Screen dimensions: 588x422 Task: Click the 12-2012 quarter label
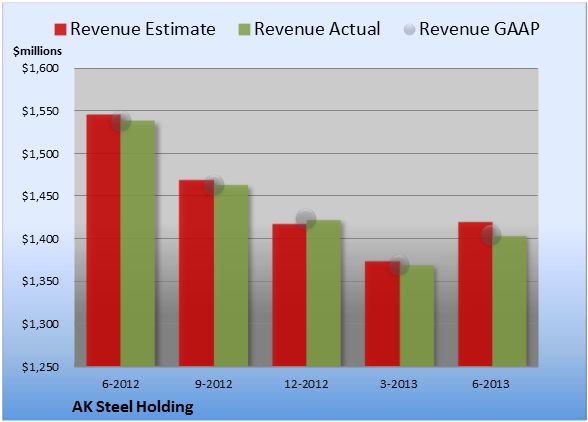pos(306,384)
